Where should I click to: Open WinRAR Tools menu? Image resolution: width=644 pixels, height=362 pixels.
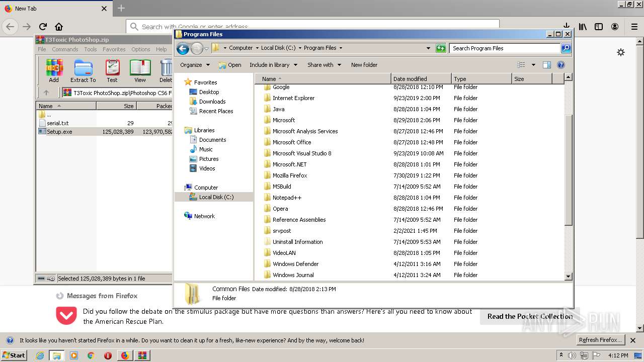tap(91, 49)
